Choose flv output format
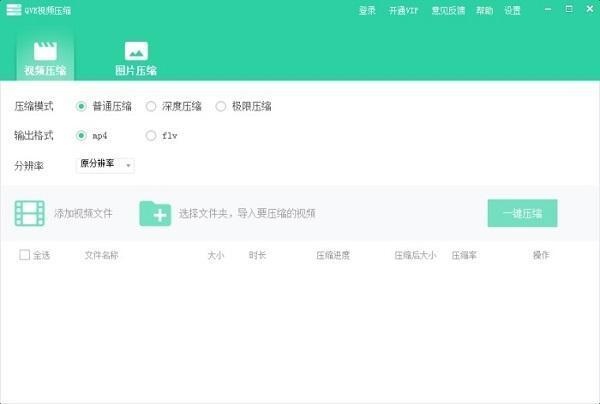Viewport: 600px width, 404px height. click(151, 135)
